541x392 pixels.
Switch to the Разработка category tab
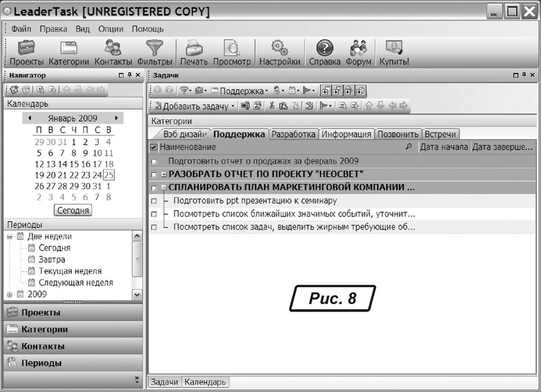tap(293, 134)
